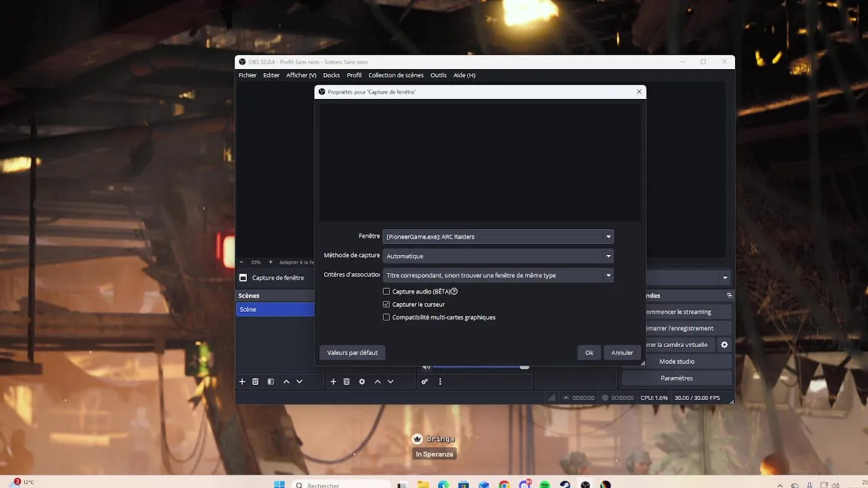Expand dropdown arrow above Commandes panel

(725, 278)
